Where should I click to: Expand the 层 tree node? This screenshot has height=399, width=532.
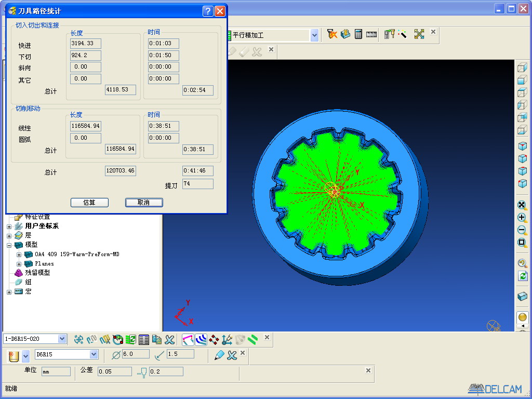pyautogui.click(x=9, y=236)
